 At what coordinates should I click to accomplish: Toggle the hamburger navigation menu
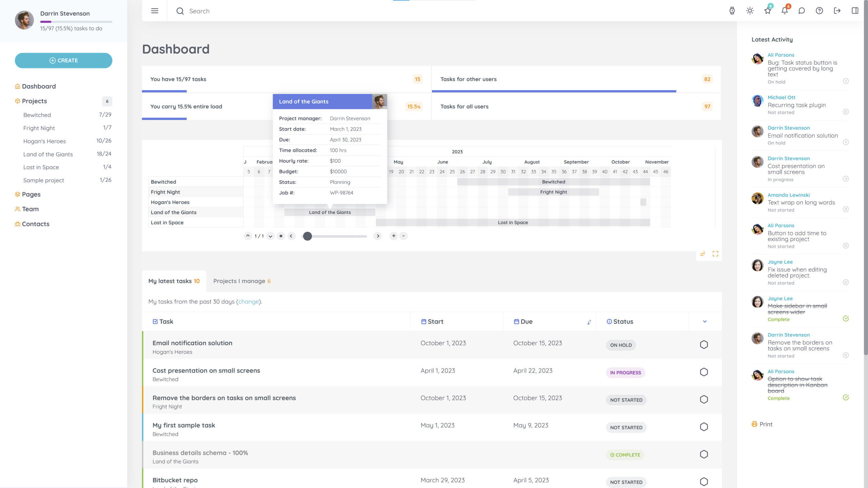[155, 11]
